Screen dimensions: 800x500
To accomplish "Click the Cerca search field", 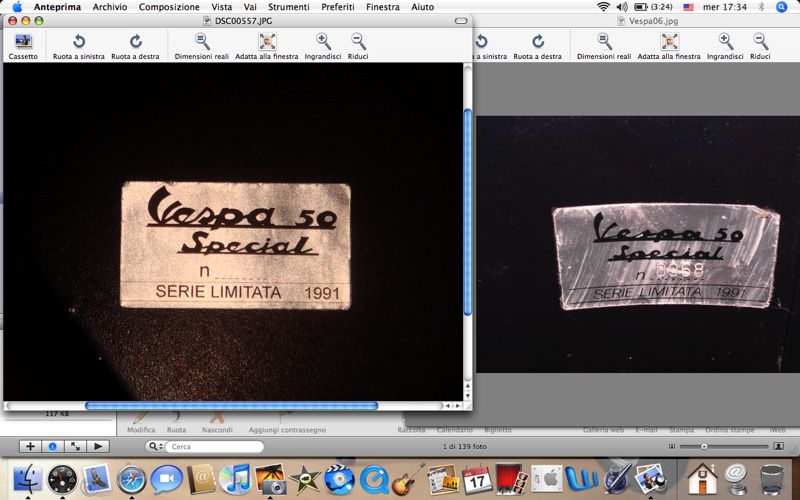I will coord(215,446).
